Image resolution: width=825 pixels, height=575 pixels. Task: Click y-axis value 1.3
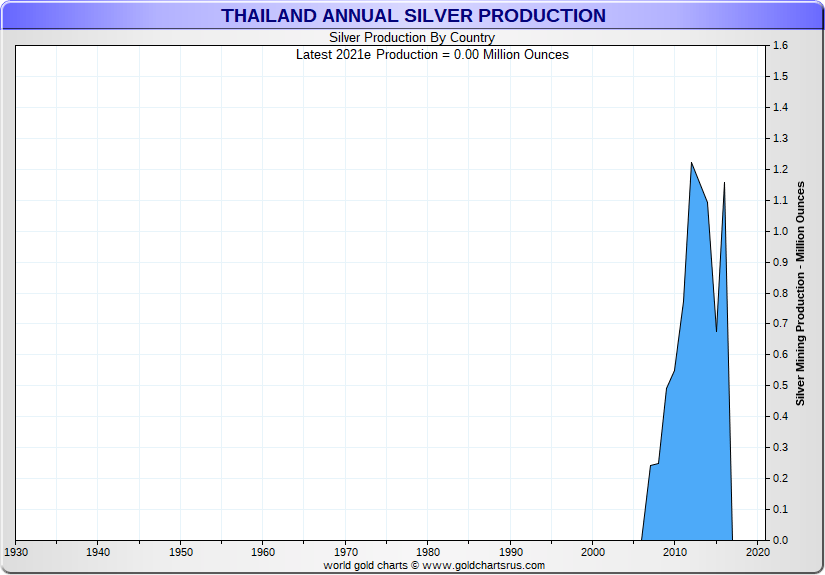click(780, 139)
